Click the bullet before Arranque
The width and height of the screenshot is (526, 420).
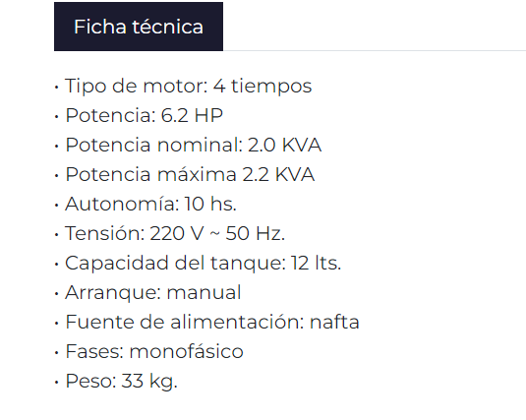coord(57,294)
